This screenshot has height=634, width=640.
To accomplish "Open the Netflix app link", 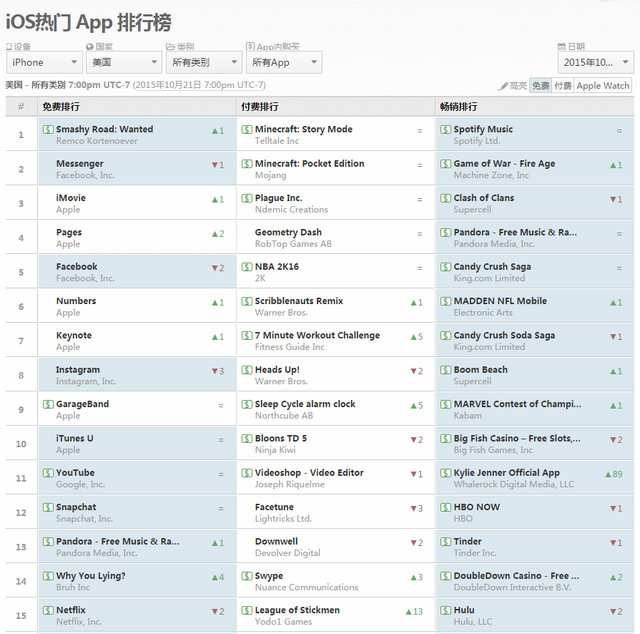I will click(71, 610).
